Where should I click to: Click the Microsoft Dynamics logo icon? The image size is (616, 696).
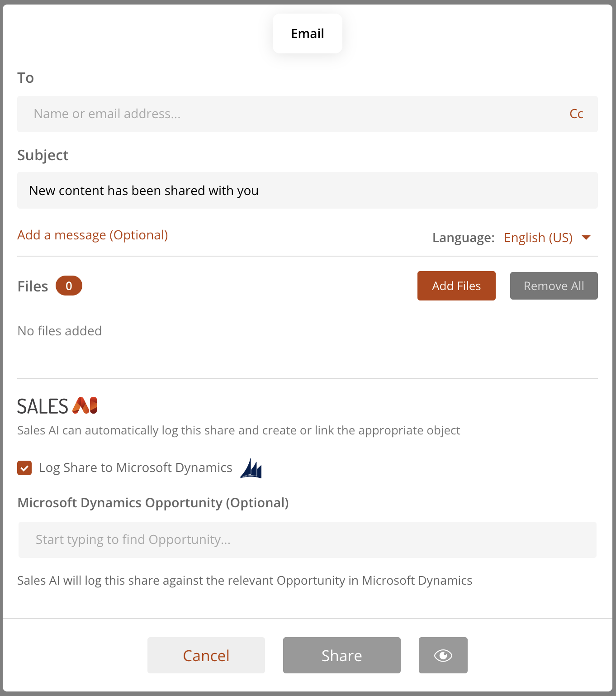click(251, 468)
